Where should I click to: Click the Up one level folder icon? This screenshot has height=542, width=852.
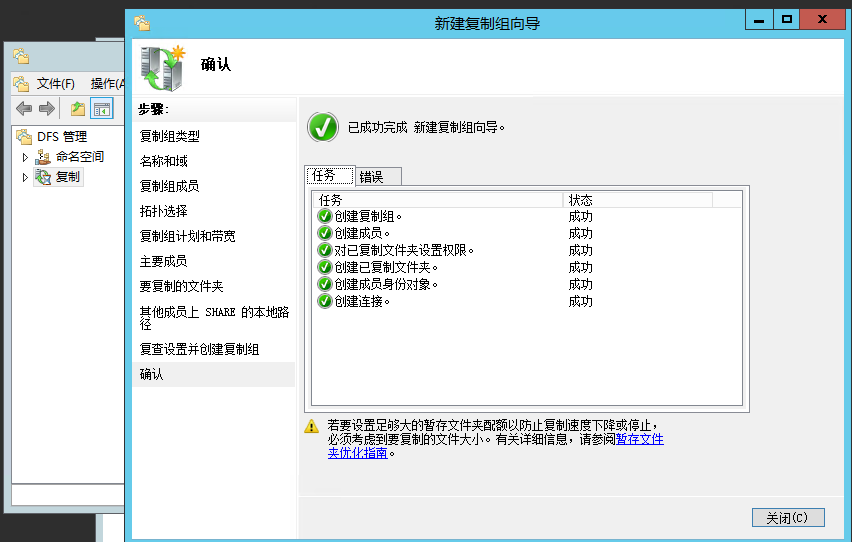pyautogui.click(x=78, y=109)
